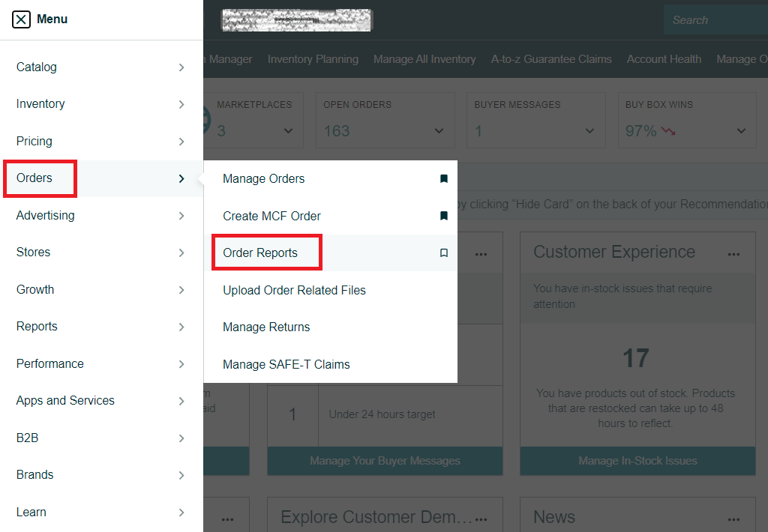Click the Open Orders count 163
Image resolution: width=768 pixels, height=532 pixels.
(x=337, y=131)
